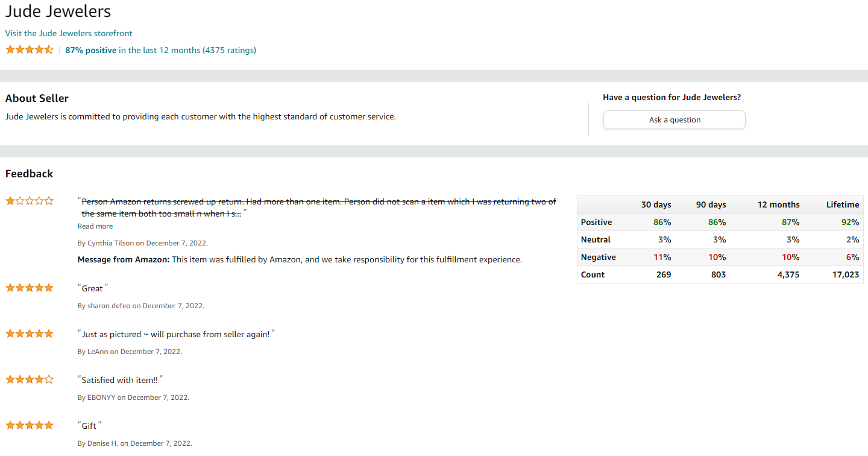868x456 pixels.
Task: Click the seller's overall star rating
Action: [30, 49]
